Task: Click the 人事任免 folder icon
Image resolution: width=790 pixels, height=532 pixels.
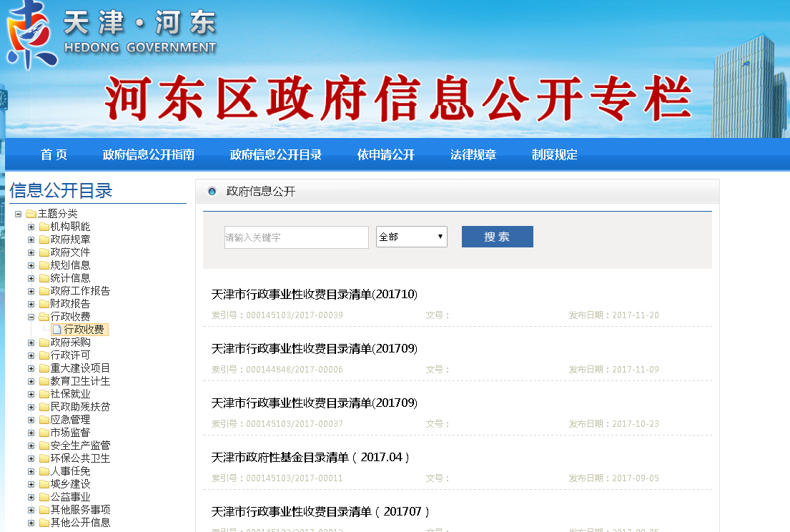Action: click(44, 471)
